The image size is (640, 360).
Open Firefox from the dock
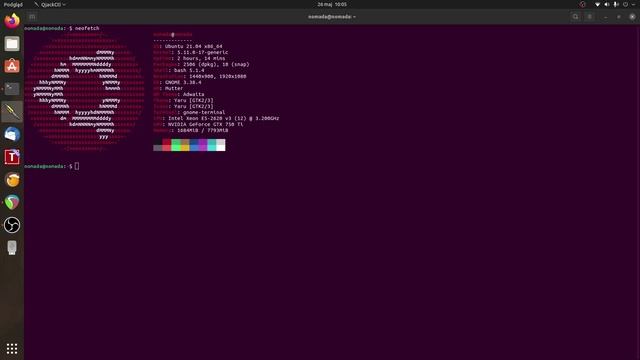12,21
